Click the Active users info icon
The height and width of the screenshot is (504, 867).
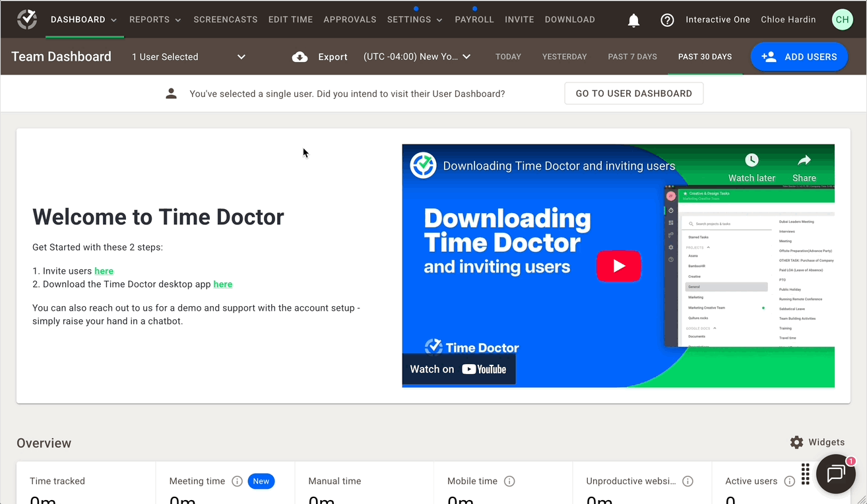coord(789,481)
